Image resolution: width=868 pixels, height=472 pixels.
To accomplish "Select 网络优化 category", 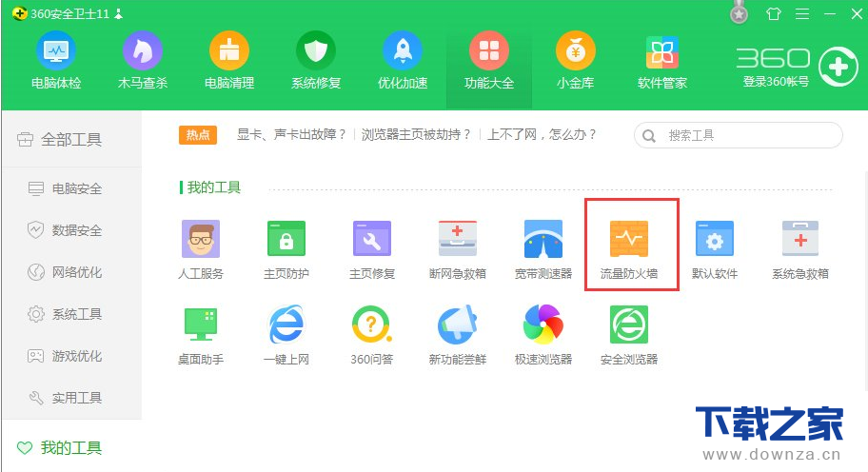I will click(65, 272).
